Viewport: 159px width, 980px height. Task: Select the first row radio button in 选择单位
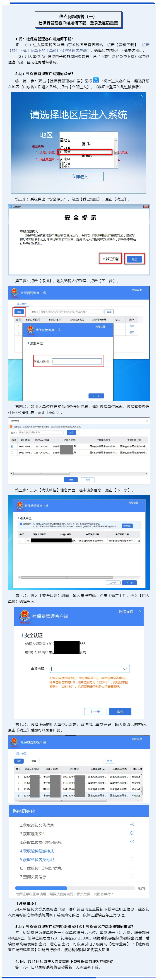(12, 446)
